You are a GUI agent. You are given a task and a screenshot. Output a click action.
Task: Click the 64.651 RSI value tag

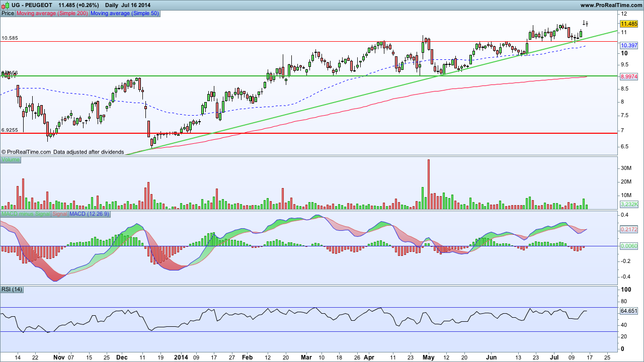pos(629,311)
